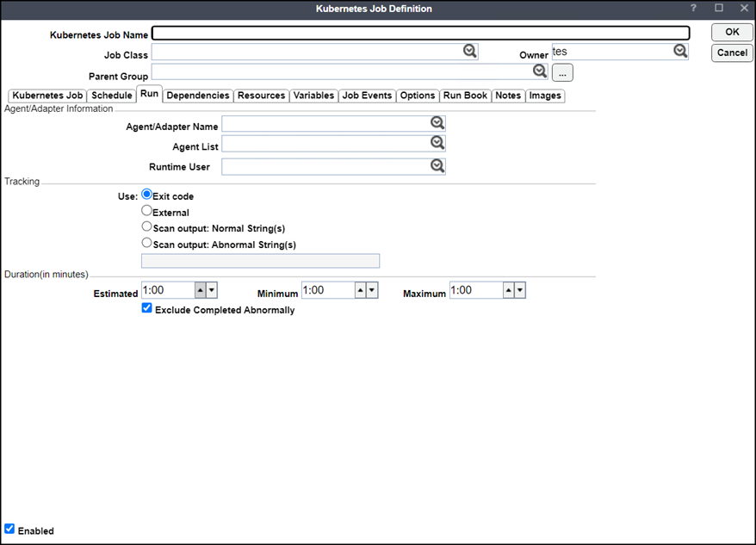
Task: Open the Variables tab
Action: click(314, 96)
